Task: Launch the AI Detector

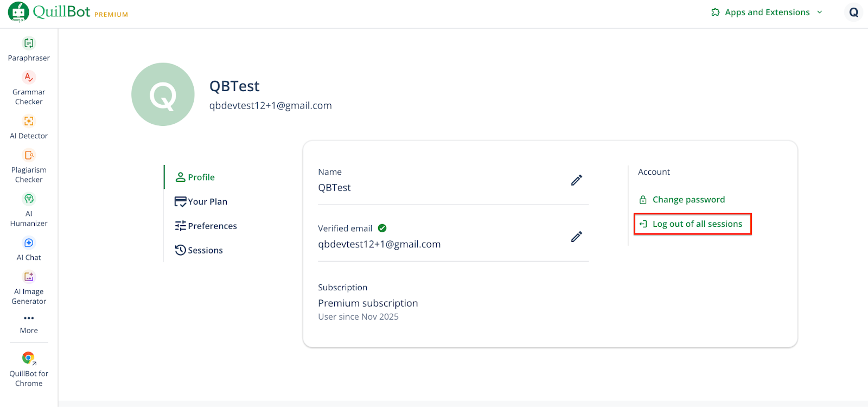Action: 29,127
